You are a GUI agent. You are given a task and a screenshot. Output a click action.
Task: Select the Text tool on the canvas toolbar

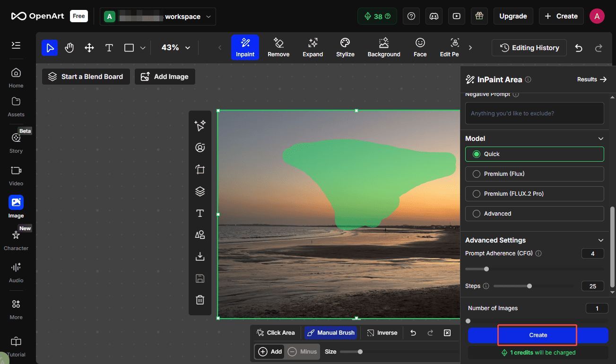[x=200, y=213]
